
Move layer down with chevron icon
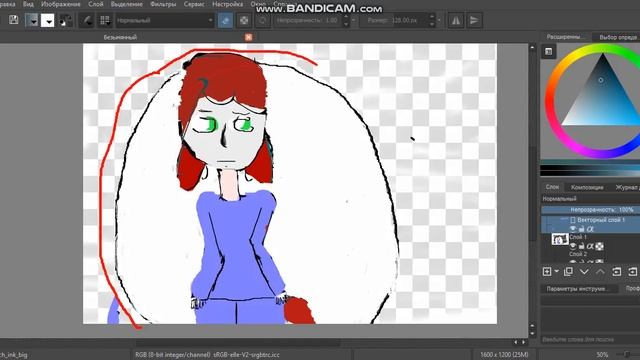(584, 271)
